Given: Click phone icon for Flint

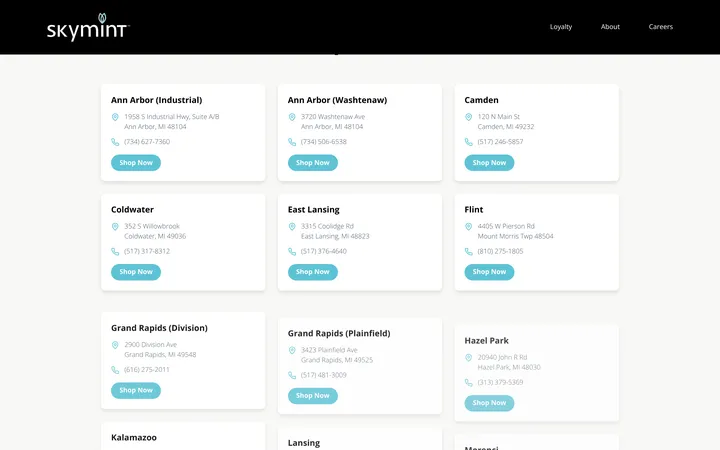Looking at the screenshot, I should point(468,252).
